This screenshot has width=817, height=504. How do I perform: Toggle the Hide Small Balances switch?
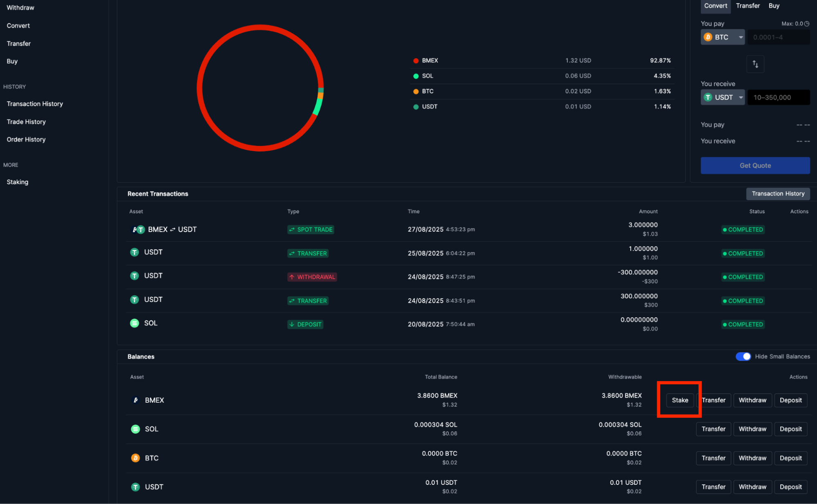click(x=743, y=357)
